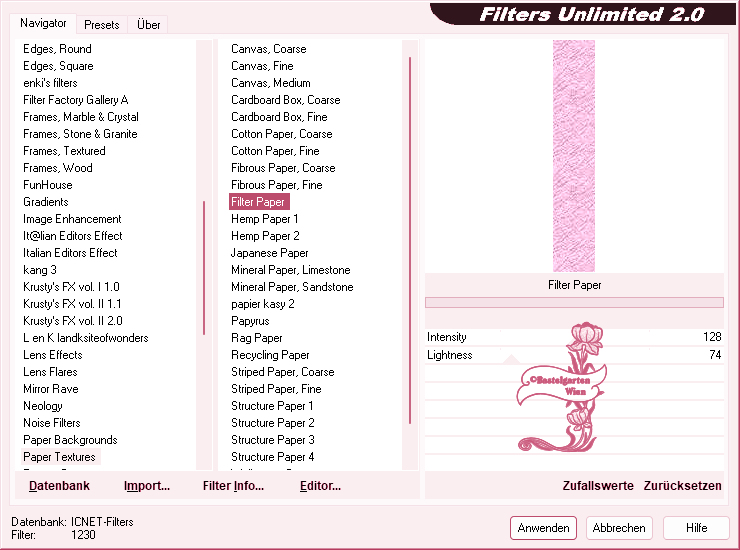Select Neology category
Screen dimensions: 740x550
click(x=42, y=406)
